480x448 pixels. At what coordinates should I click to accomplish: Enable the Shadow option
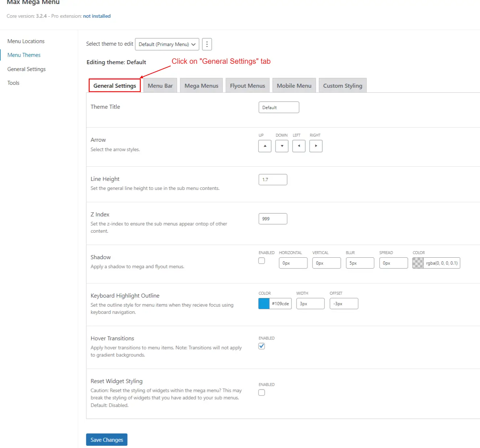click(262, 261)
